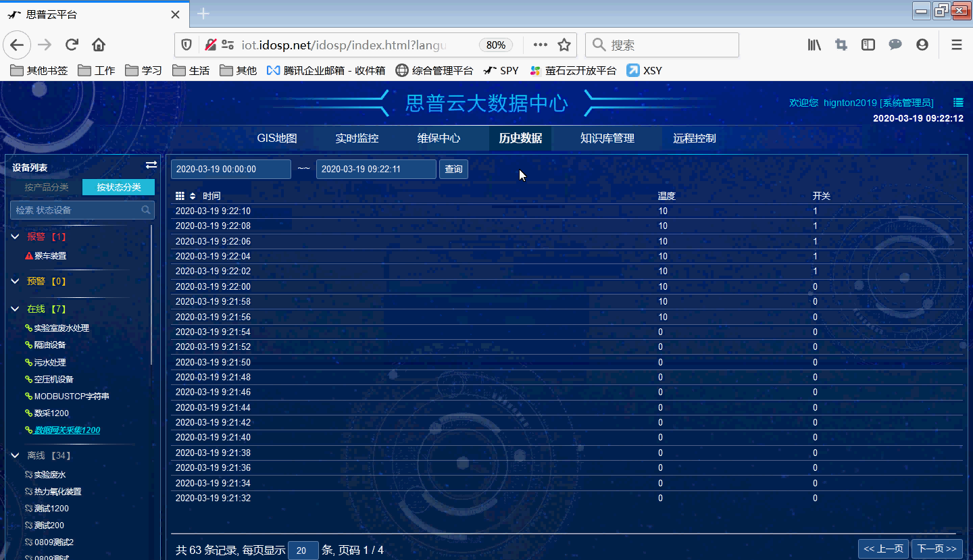The width and height of the screenshot is (973, 560).
Task: Click the column selector grid icon in table header
Action: 179,195
